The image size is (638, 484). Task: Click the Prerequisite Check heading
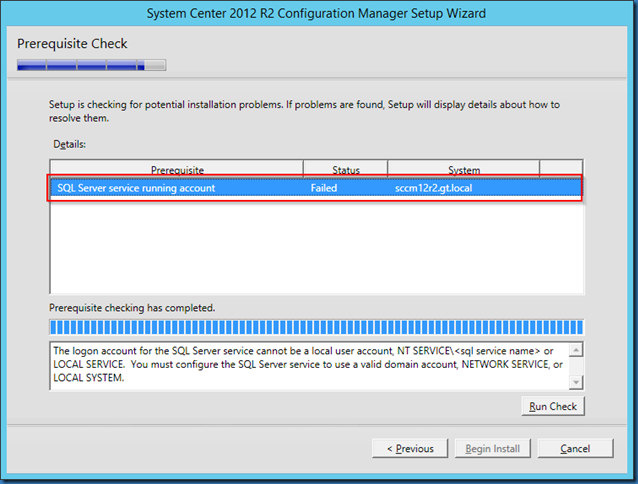(72, 44)
